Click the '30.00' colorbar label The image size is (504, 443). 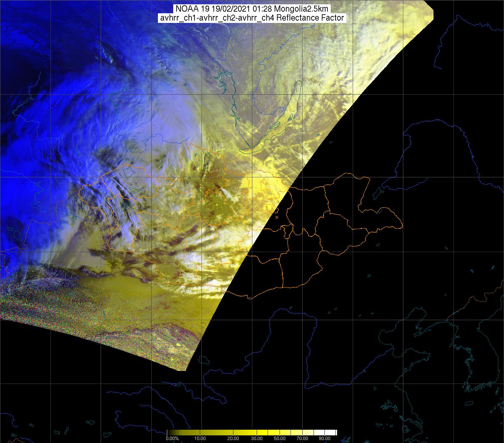coord(257,439)
